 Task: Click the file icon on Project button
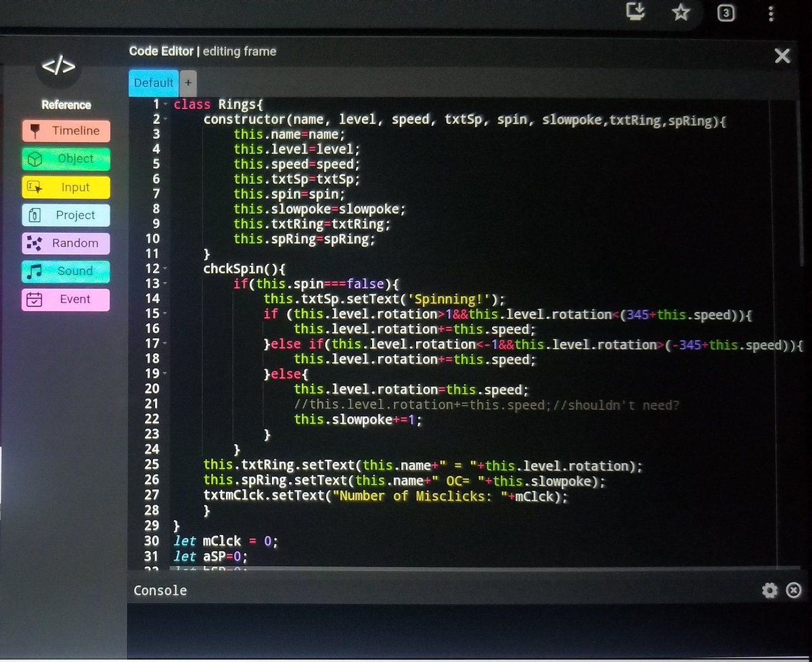[x=35, y=215]
